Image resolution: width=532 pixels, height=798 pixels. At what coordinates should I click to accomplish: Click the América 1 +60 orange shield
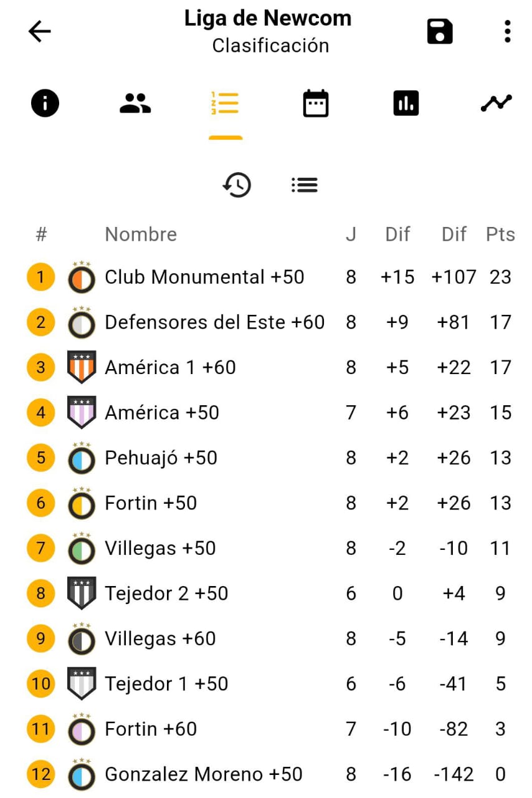82,367
